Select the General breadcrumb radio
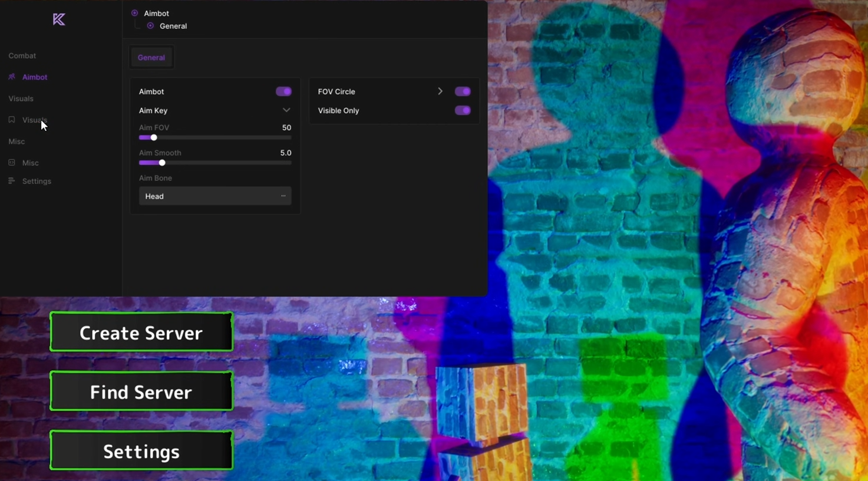868x481 pixels. (151, 26)
